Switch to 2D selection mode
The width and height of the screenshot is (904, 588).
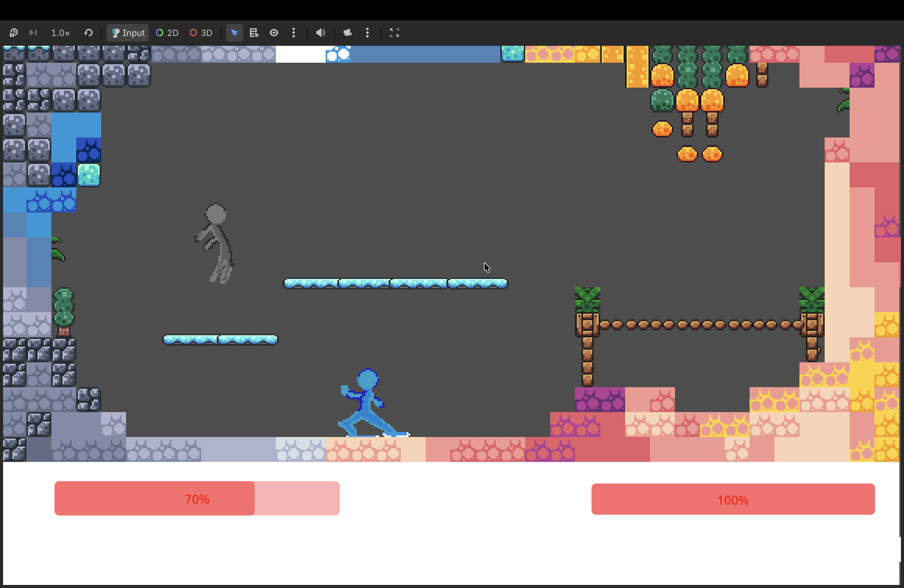tap(167, 33)
